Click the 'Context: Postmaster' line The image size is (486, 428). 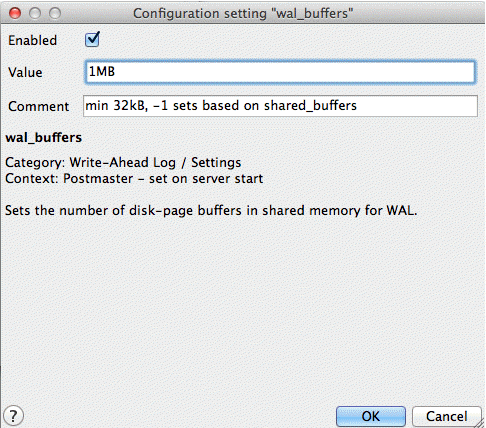[x=134, y=179]
